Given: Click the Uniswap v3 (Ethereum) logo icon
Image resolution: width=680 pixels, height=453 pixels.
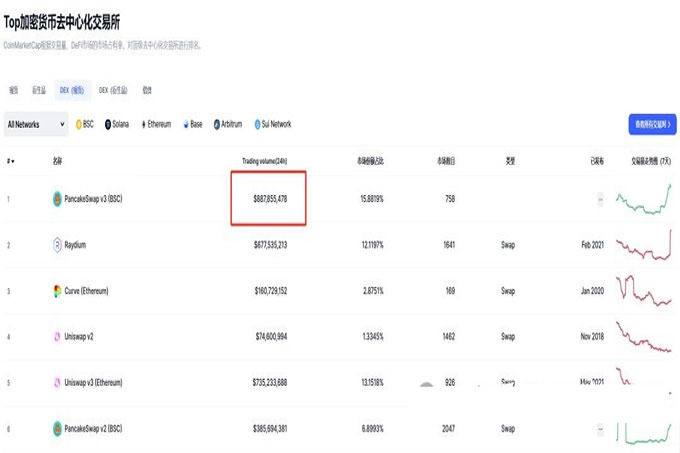Looking at the screenshot, I should [x=57, y=383].
